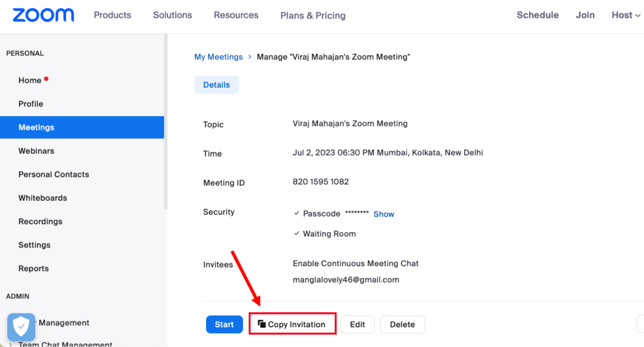Image resolution: width=644 pixels, height=347 pixels.
Task: Click the Delete button
Action: click(x=402, y=324)
